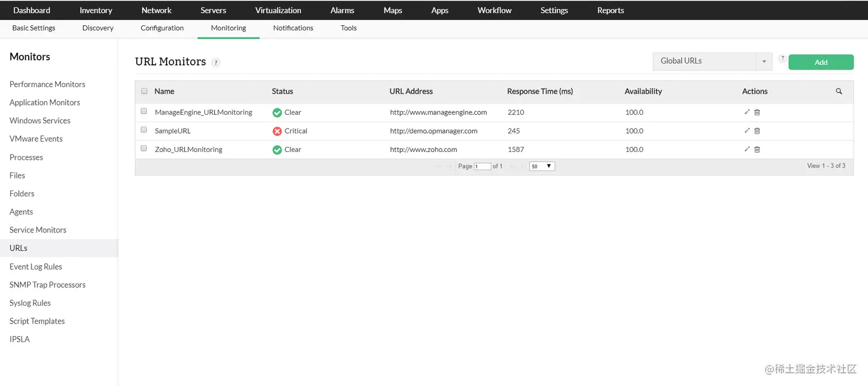Click the Add button
This screenshot has height=386, width=868.
click(820, 61)
